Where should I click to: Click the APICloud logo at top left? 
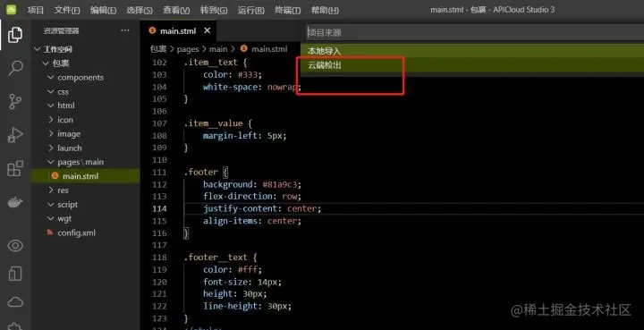[11, 10]
